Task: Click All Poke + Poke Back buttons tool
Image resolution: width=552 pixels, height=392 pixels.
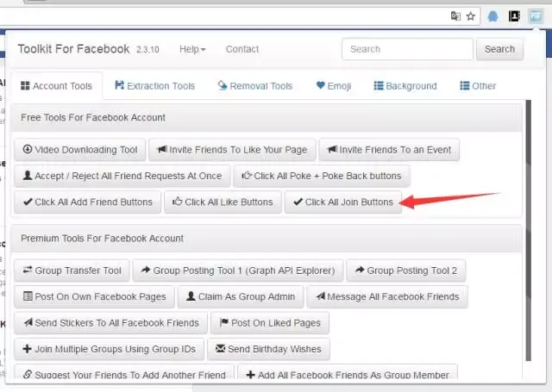Action: click(322, 176)
